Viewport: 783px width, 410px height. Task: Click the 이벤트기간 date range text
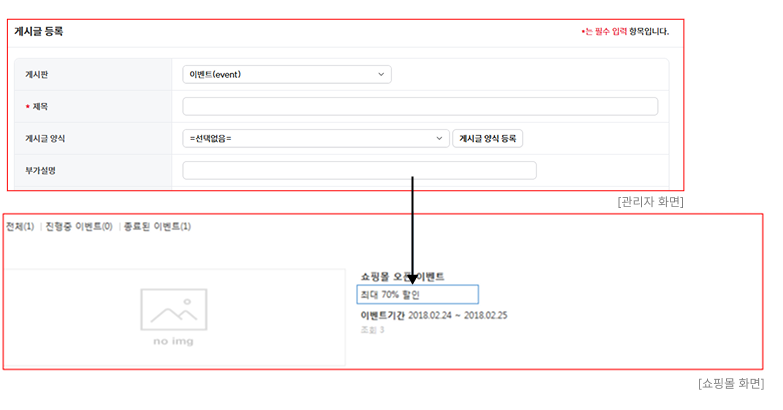[433, 315]
